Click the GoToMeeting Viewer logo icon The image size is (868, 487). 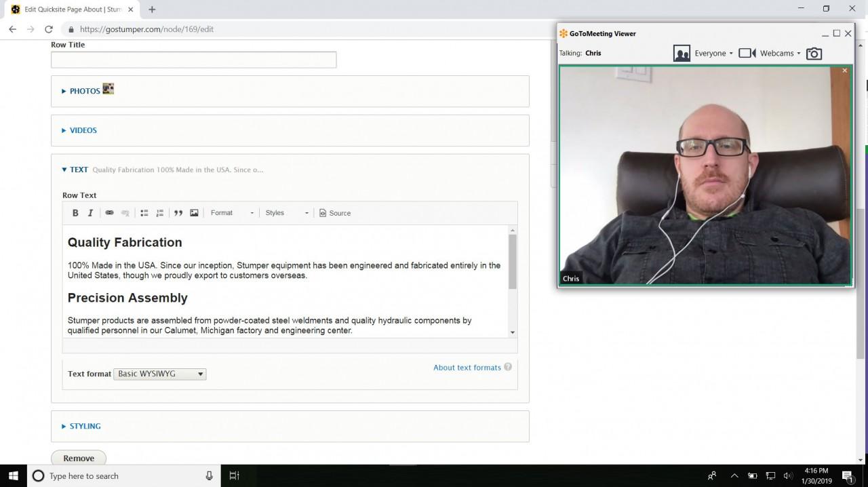tap(563, 33)
